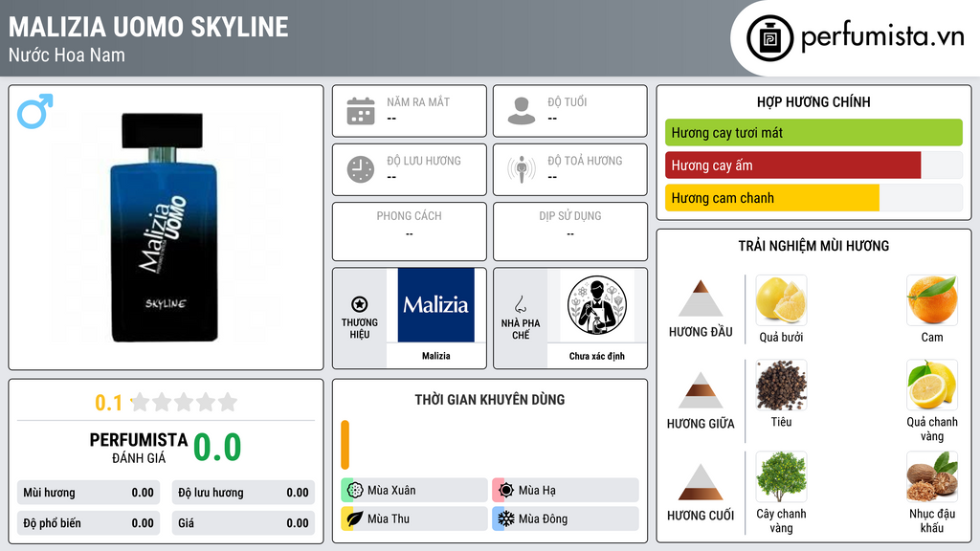Click the Dịp Sử Dụng card
980x551 pixels.
click(570, 231)
